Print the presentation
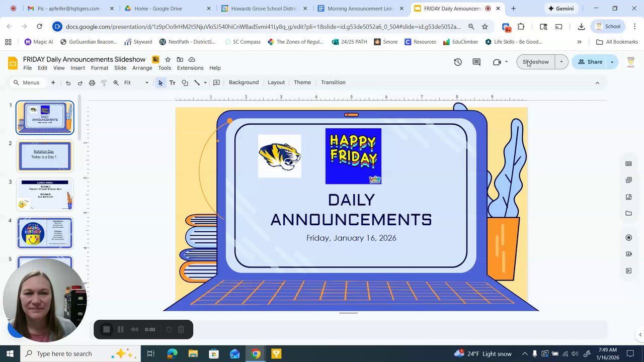The image size is (644, 362). pos(92,82)
